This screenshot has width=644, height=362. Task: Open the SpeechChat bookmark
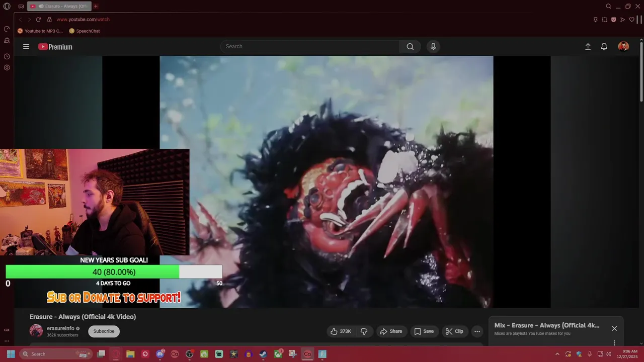(x=85, y=31)
